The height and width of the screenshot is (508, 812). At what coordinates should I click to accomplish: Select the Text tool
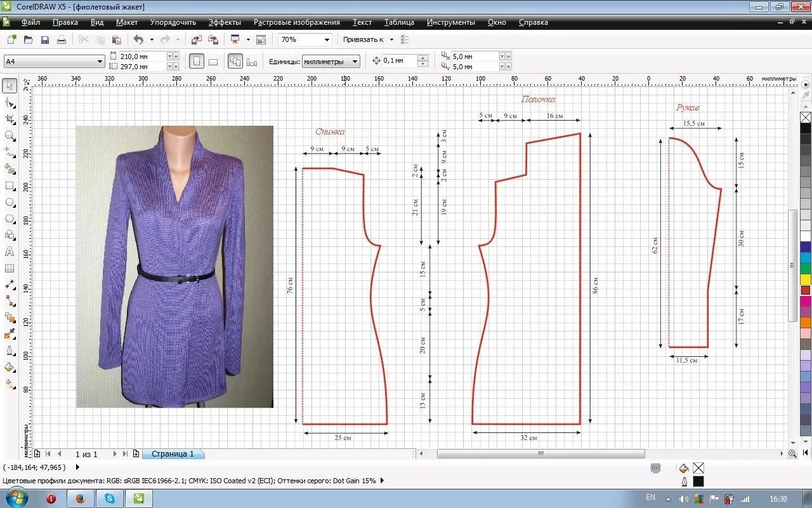[10, 251]
